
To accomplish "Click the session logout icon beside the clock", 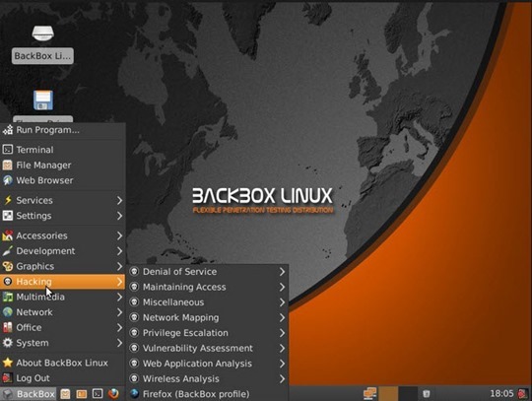I will pyautogui.click(x=523, y=394).
